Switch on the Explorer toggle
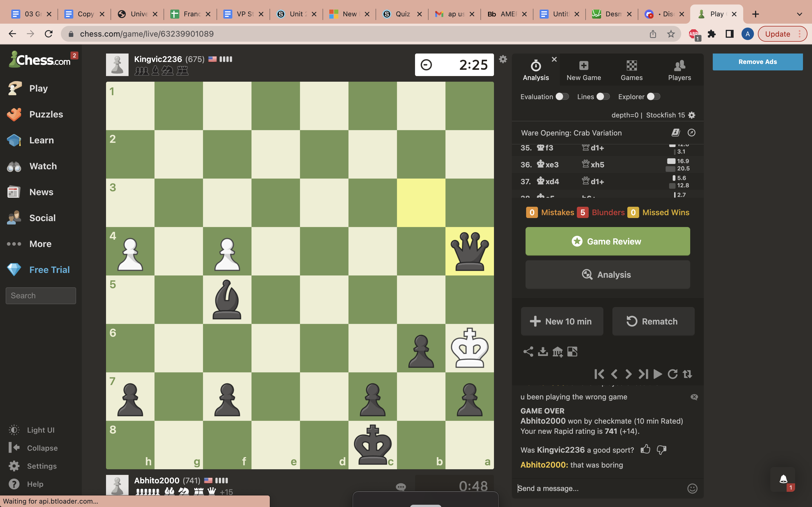Viewport: 812px width, 507px height. click(653, 97)
